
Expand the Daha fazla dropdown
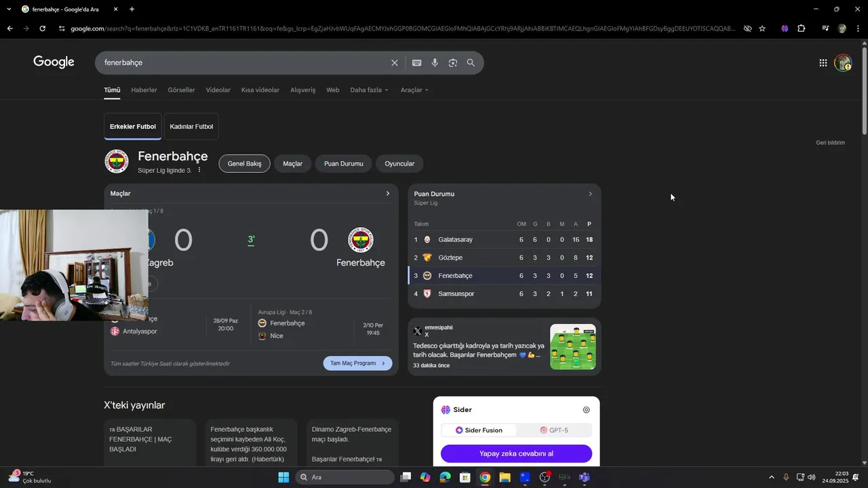[x=370, y=90]
